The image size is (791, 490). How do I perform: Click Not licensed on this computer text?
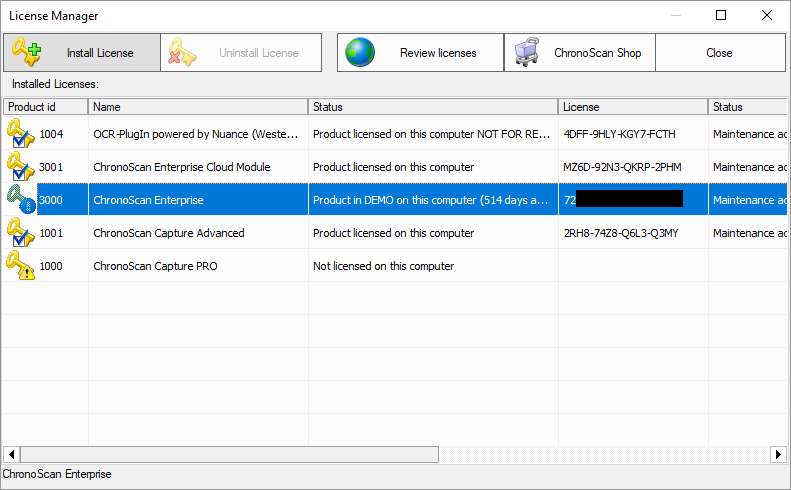383,266
